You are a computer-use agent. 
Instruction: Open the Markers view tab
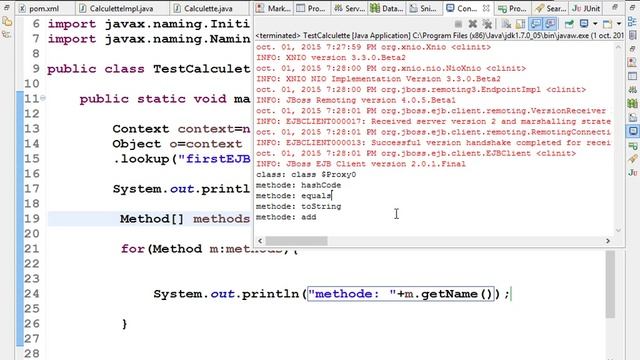click(x=273, y=8)
